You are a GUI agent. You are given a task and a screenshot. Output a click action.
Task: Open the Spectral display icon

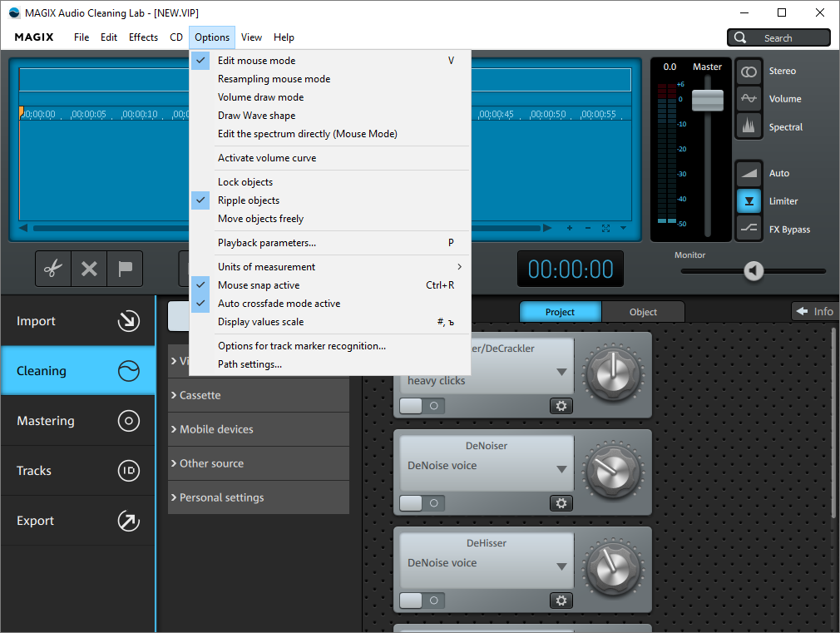(749, 126)
